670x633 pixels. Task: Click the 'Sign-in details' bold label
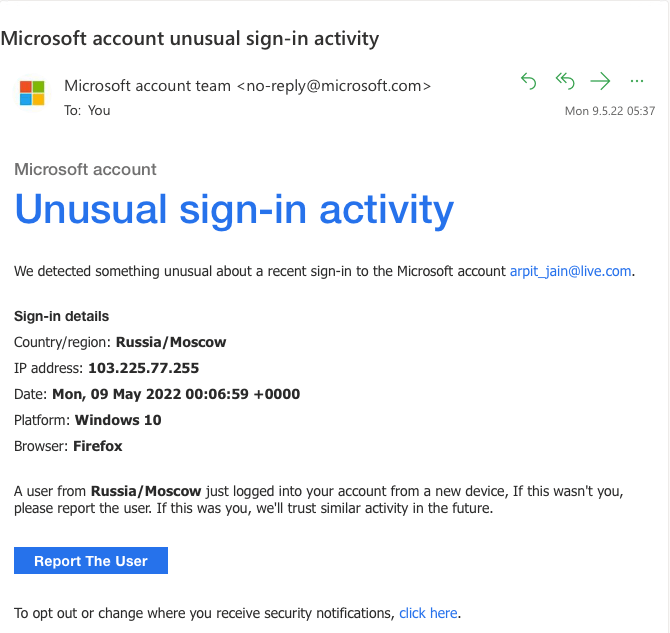click(x=62, y=316)
